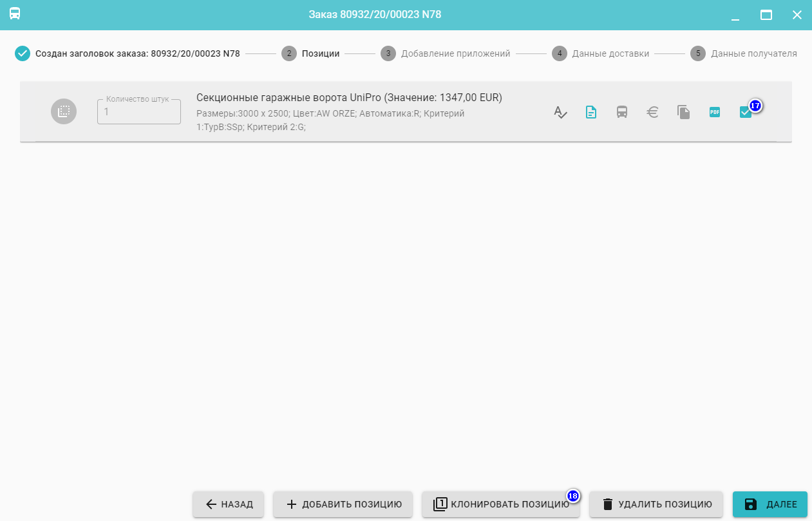Screen dimensions: 812x521
Task: Open the Добавление приложений step
Action: click(445, 53)
